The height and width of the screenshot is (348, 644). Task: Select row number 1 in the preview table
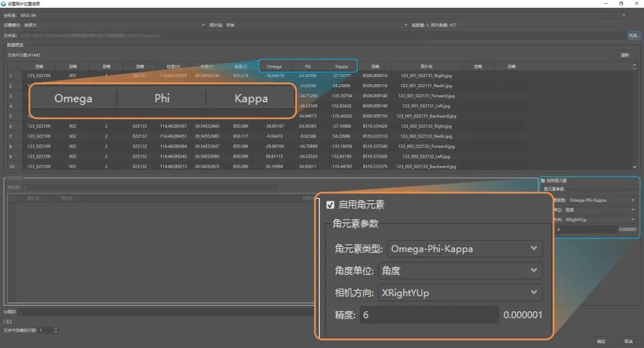[11, 76]
